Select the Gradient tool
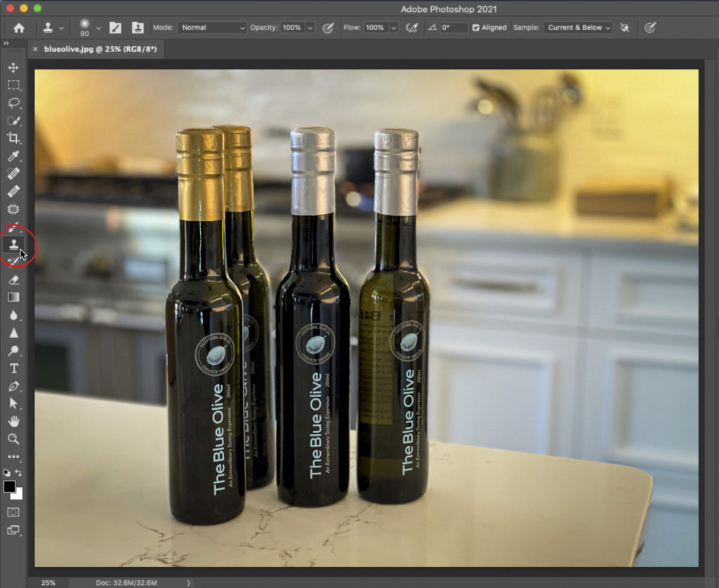This screenshot has height=588, width=719. click(x=13, y=298)
